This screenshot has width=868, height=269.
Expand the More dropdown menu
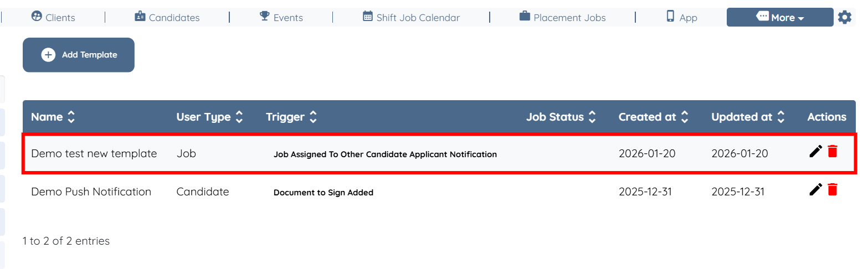(779, 17)
